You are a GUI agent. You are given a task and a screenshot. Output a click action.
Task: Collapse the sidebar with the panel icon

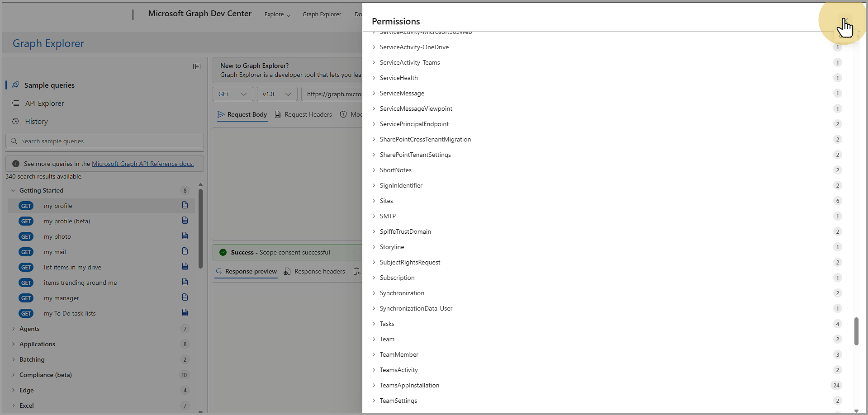[x=197, y=66]
